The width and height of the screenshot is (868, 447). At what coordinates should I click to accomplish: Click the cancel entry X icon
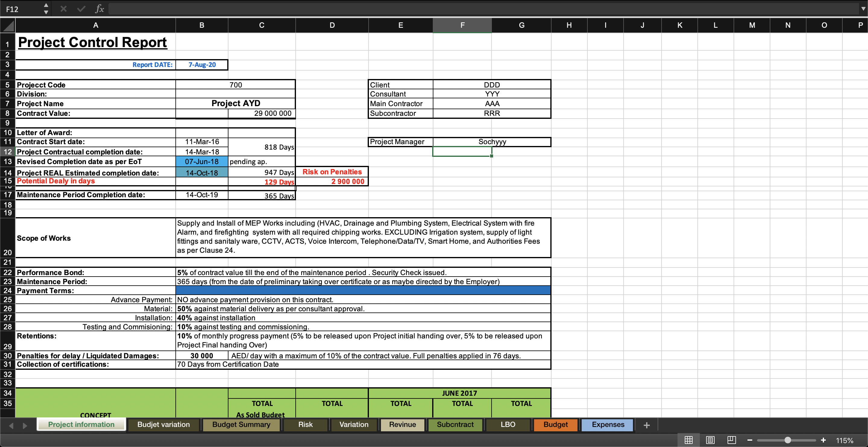click(x=63, y=9)
